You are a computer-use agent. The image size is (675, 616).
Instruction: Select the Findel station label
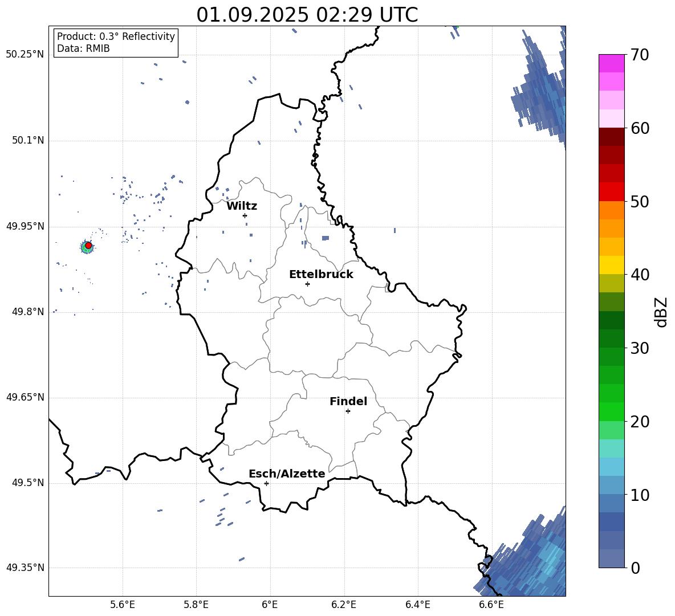tap(348, 401)
